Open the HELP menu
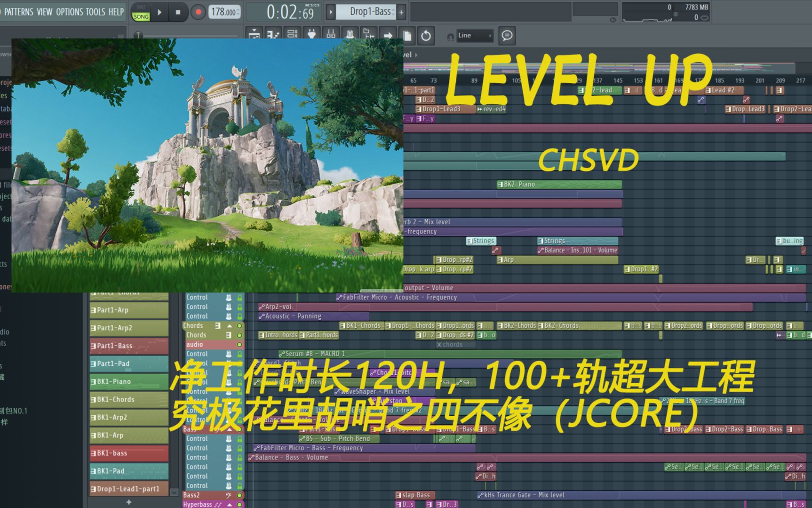Image resolution: width=812 pixels, height=508 pixels. [116, 12]
